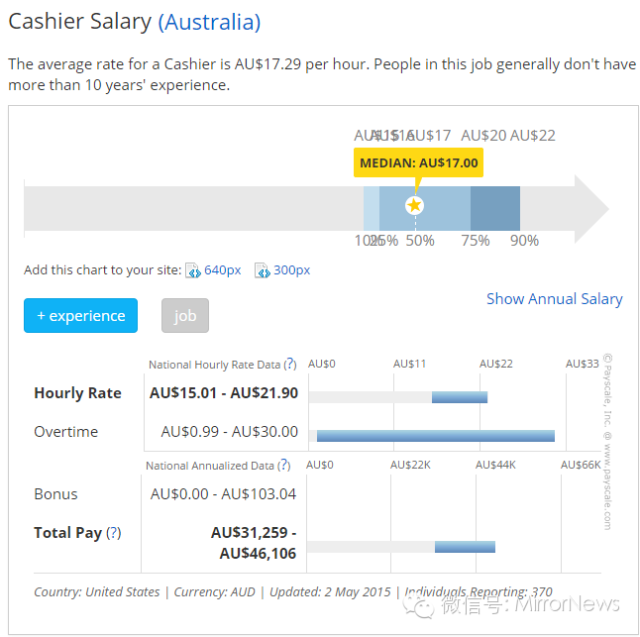Click the Country: United States footer text
Image resolution: width=640 pixels, height=637 pixels.
coord(97,592)
